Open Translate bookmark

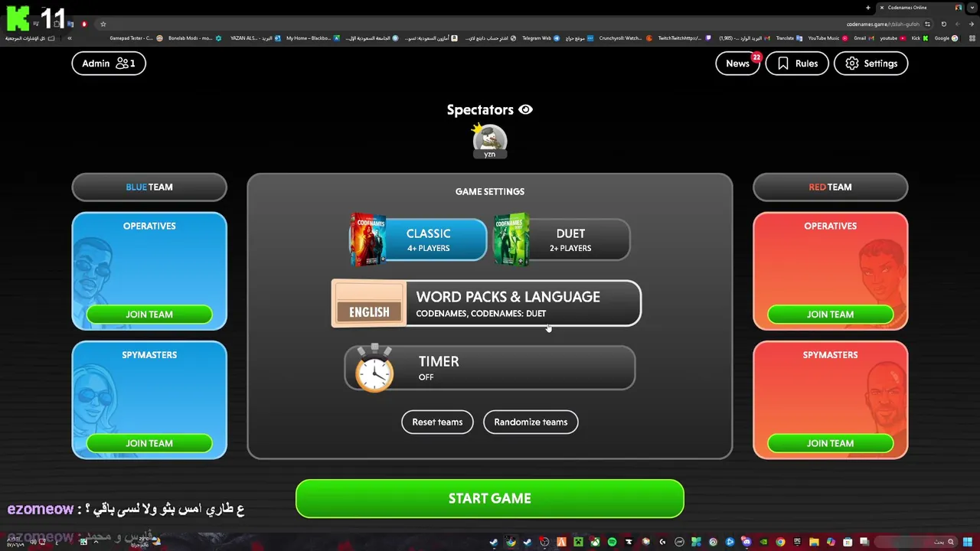(x=789, y=37)
